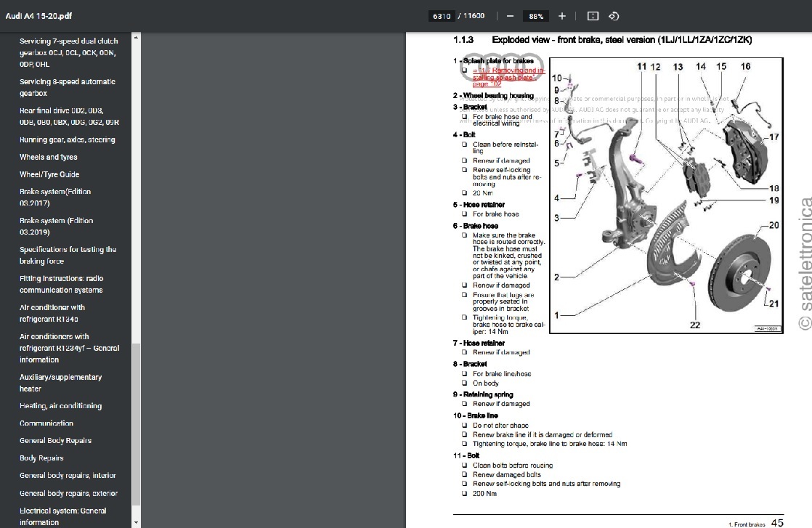Open General Body Repairs bookmark
The width and height of the screenshot is (812, 528).
55,441
